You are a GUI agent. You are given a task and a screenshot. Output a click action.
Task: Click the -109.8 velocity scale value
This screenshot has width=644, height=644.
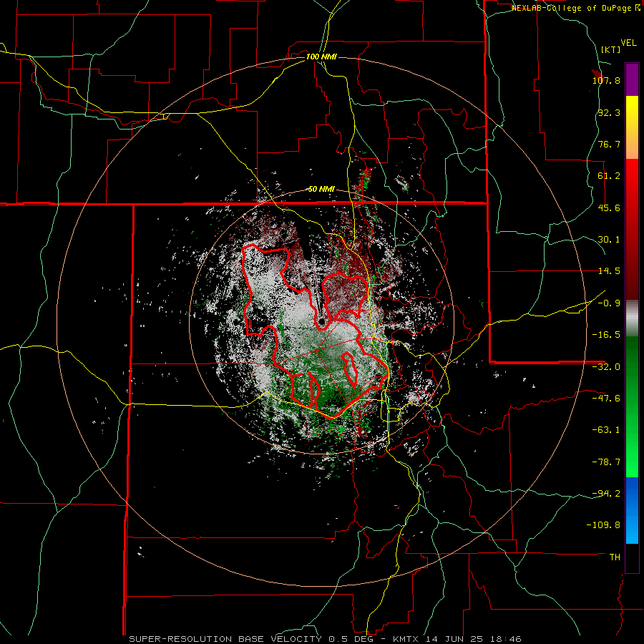(x=603, y=525)
